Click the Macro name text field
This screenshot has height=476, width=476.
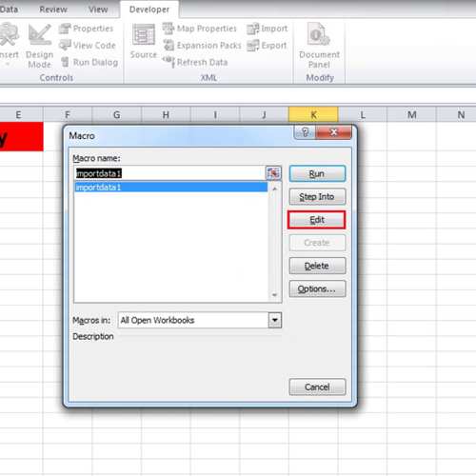pos(169,173)
